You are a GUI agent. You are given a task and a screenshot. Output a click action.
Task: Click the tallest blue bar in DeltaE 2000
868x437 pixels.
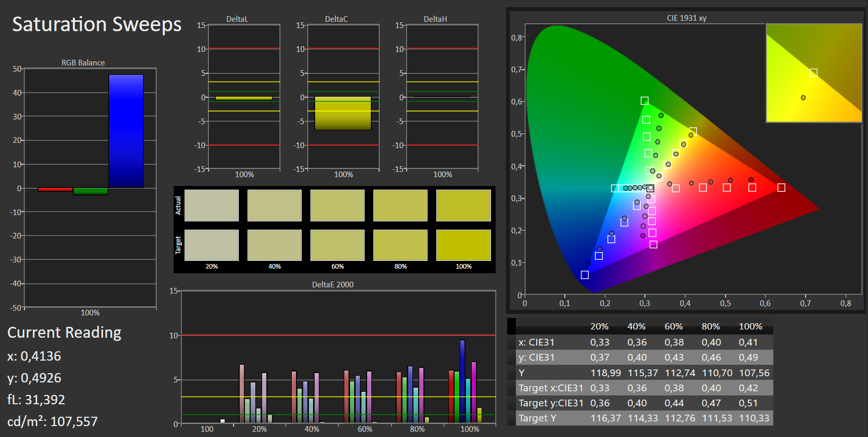(x=462, y=381)
